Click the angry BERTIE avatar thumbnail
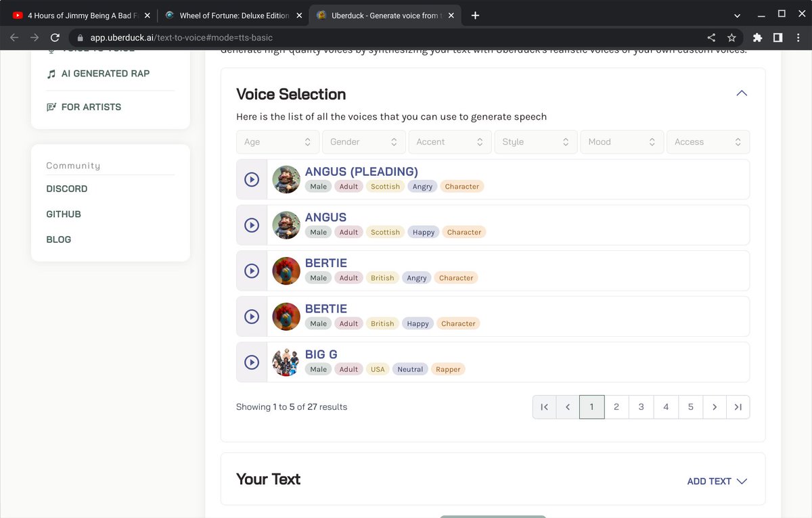The width and height of the screenshot is (812, 518). (286, 270)
